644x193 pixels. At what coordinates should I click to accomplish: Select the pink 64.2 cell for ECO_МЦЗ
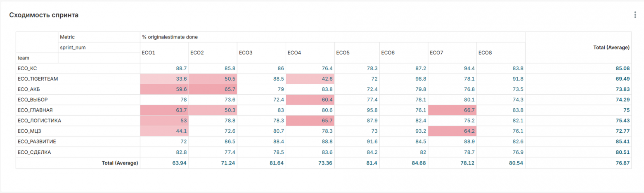(452, 131)
